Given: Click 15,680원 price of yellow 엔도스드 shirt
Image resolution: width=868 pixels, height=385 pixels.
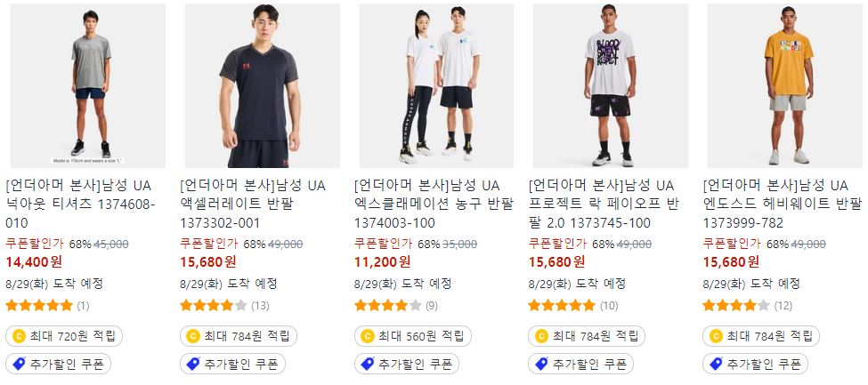Looking at the screenshot, I should click(731, 261).
